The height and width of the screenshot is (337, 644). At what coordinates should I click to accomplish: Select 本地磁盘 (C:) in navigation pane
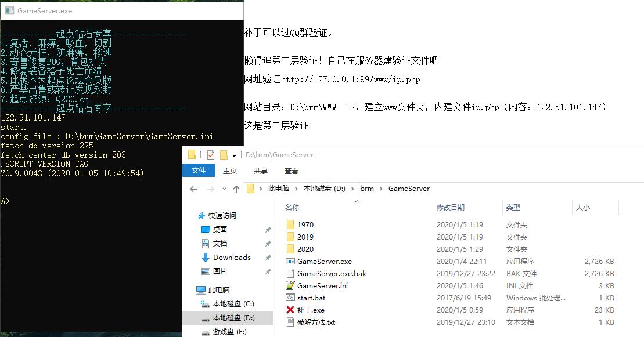[x=233, y=304]
